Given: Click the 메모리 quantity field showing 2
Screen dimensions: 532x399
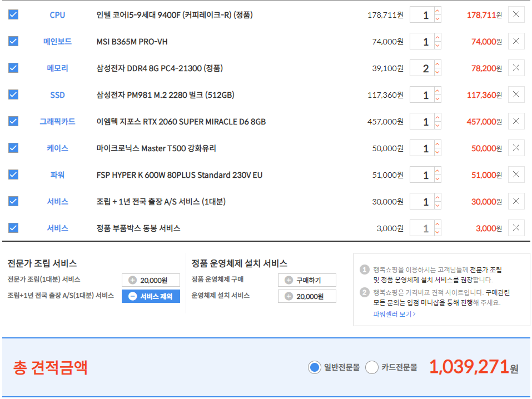Looking at the screenshot, I should click(x=422, y=68).
